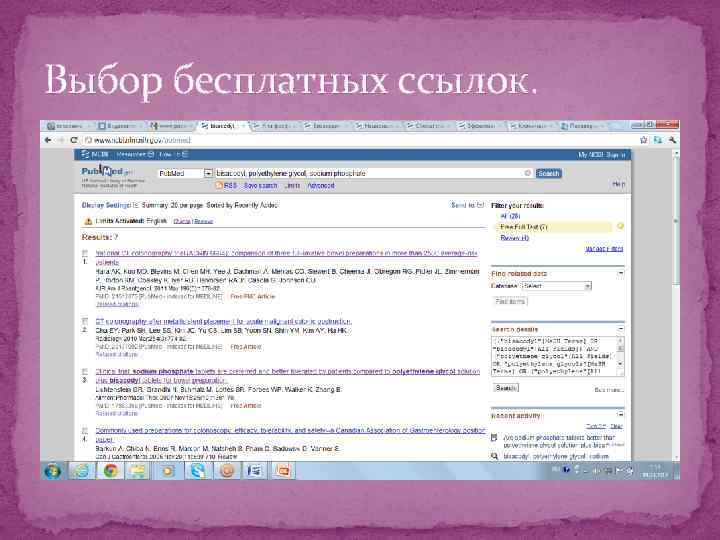Open the Find related data Database select
This screenshot has height=540, width=720.
pyautogui.click(x=557, y=286)
